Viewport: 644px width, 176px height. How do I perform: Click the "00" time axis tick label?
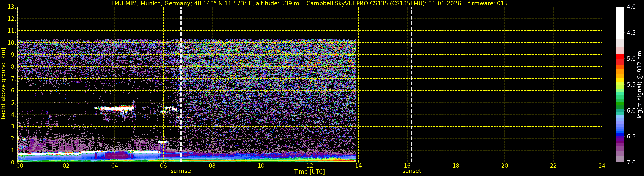click(x=20, y=166)
